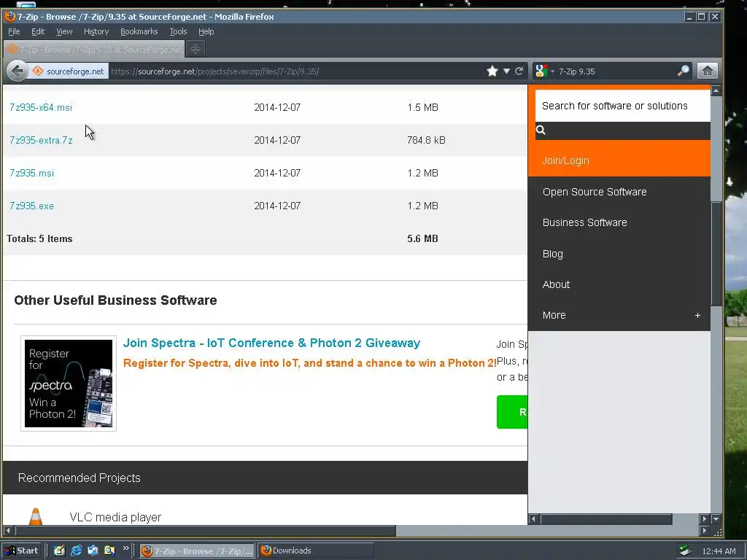This screenshot has width=747, height=560.
Task: Click the 7-Zip Browse taskbar button
Action: [197, 551]
